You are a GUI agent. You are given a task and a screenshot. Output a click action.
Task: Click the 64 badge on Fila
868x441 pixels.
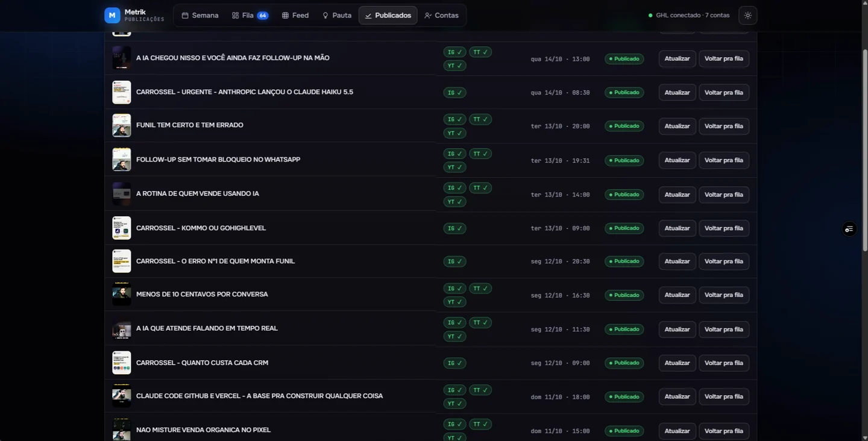coord(263,15)
